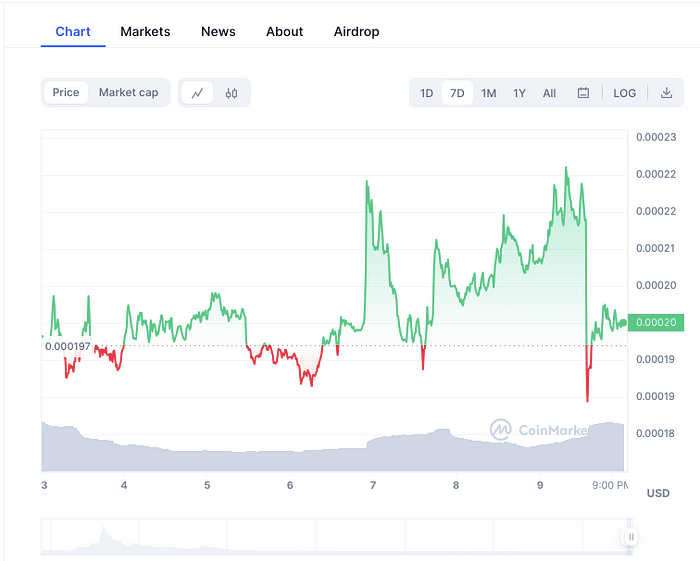Set range to 7D

point(457,93)
